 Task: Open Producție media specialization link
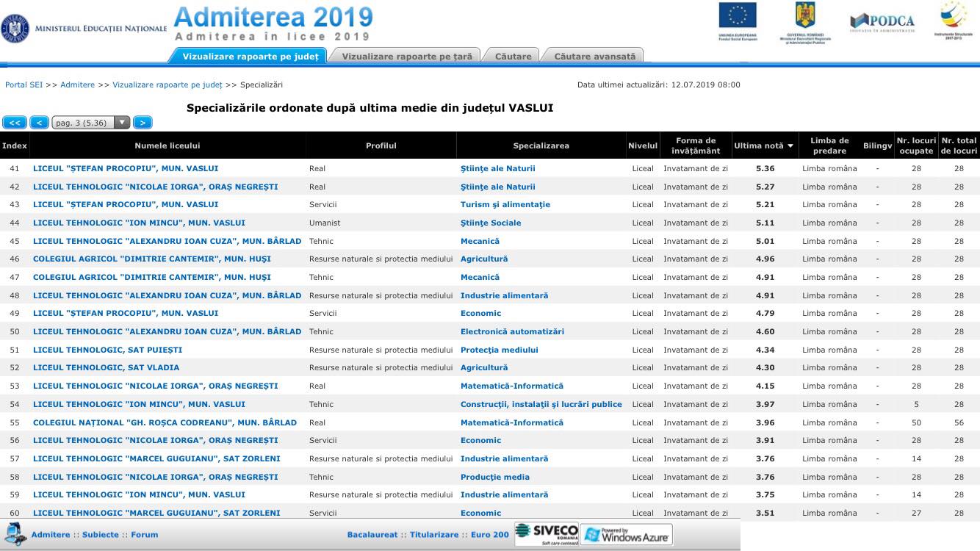click(495, 477)
